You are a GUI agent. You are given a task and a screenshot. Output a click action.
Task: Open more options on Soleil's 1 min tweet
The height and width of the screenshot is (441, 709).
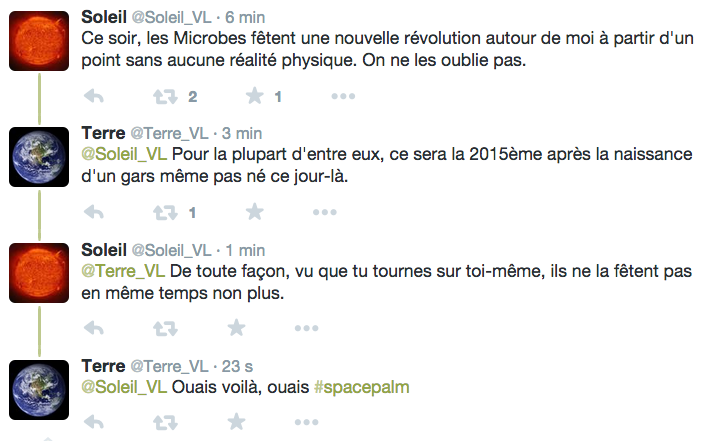coord(306,328)
